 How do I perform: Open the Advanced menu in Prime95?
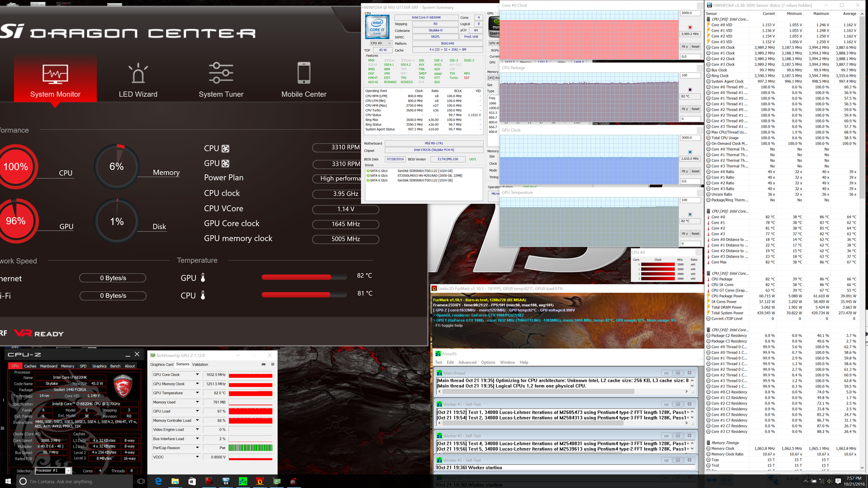coord(467,362)
